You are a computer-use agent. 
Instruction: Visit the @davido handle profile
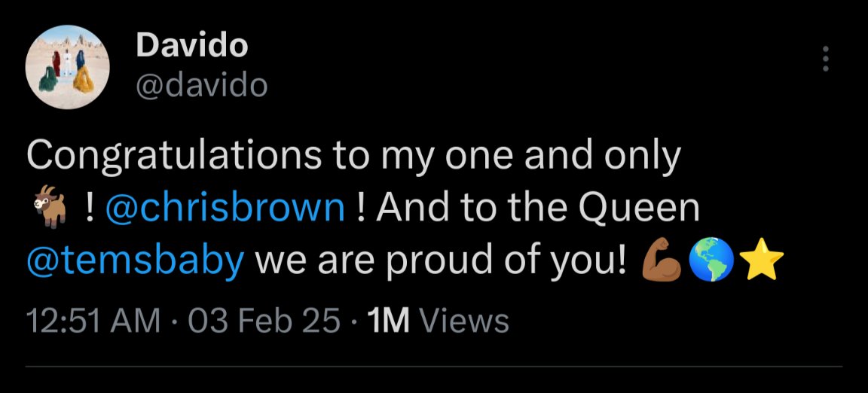tap(201, 85)
